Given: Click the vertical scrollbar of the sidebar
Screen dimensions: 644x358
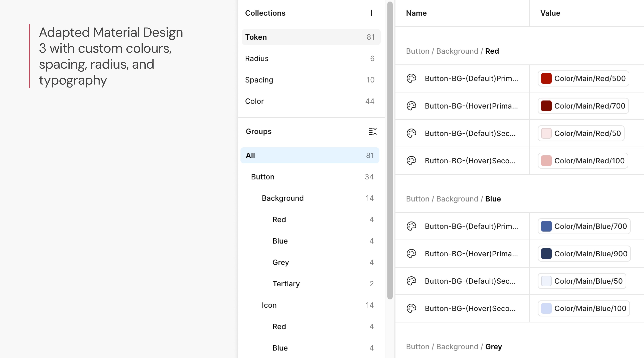Looking at the screenshot, I should coord(390,150).
